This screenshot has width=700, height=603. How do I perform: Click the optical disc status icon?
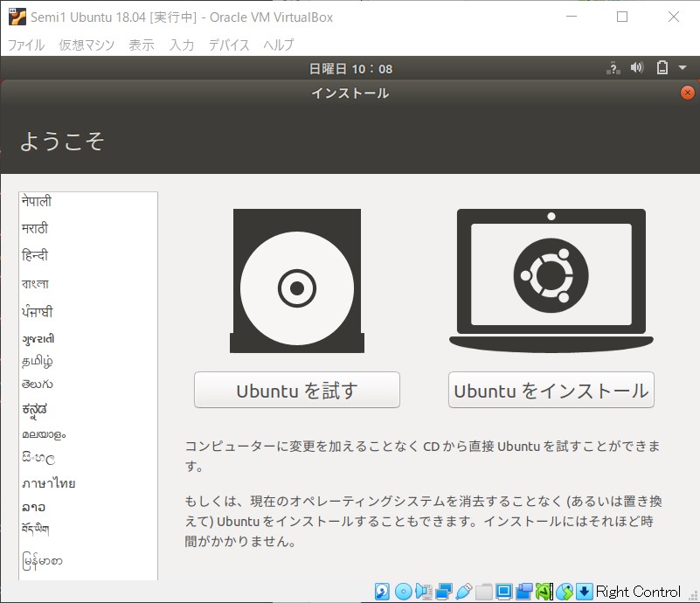[x=404, y=592]
